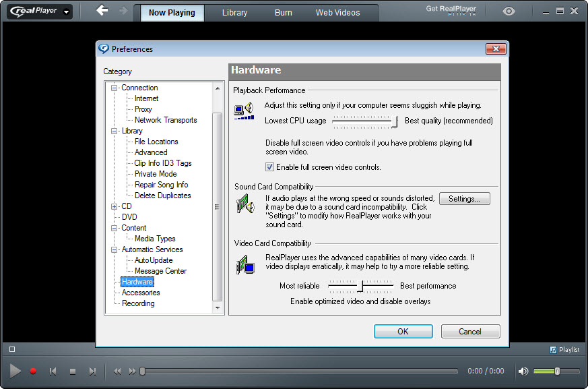Select the CD category label

(x=127, y=206)
